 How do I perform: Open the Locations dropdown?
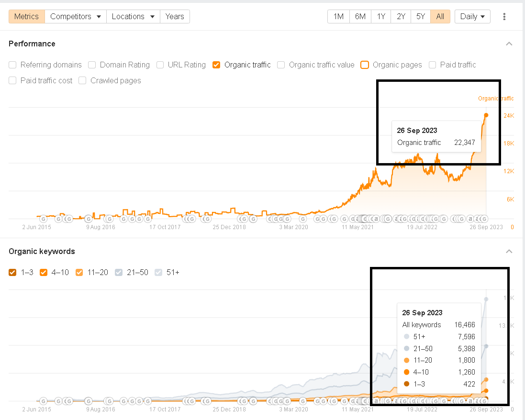point(133,16)
